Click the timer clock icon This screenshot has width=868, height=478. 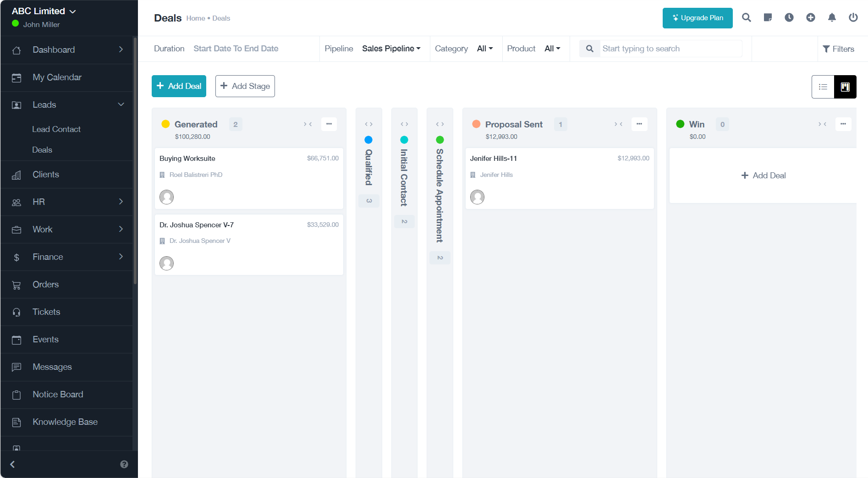pyautogui.click(x=789, y=18)
